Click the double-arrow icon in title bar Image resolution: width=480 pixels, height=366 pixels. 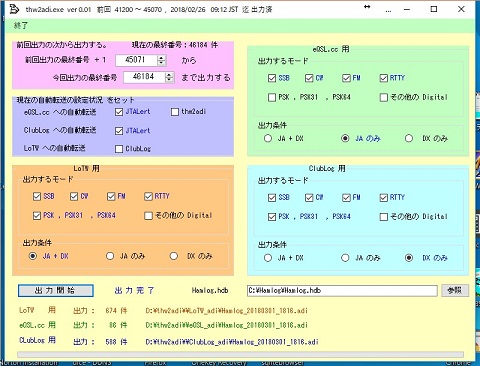[x=367, y=7]
